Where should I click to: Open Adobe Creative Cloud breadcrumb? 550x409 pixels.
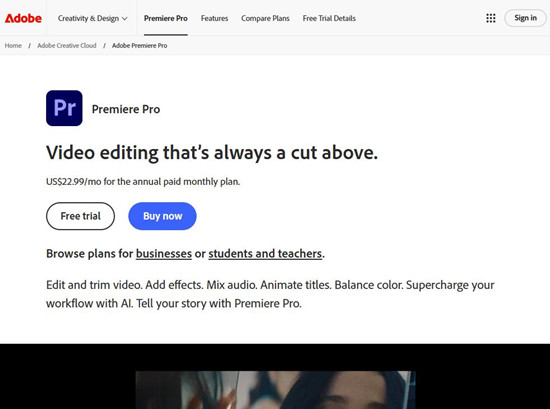pyautogui.click(x=67, y=46)
